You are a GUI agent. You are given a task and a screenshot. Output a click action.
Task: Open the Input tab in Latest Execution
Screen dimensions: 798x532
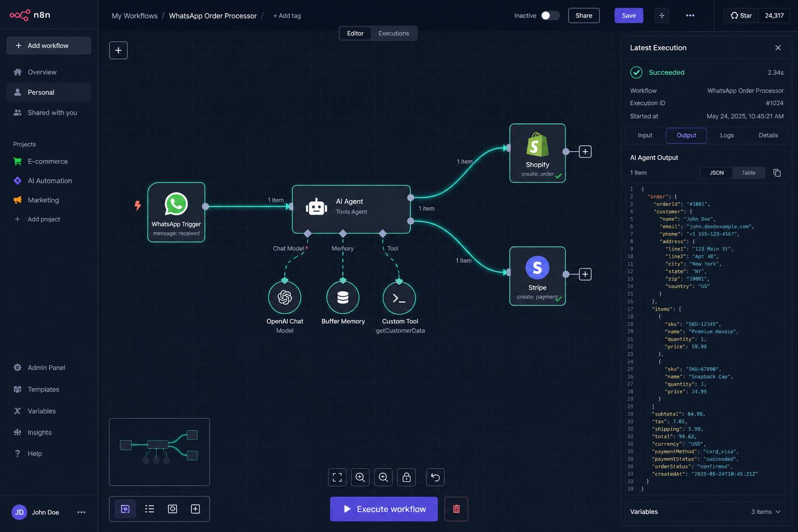645,136
